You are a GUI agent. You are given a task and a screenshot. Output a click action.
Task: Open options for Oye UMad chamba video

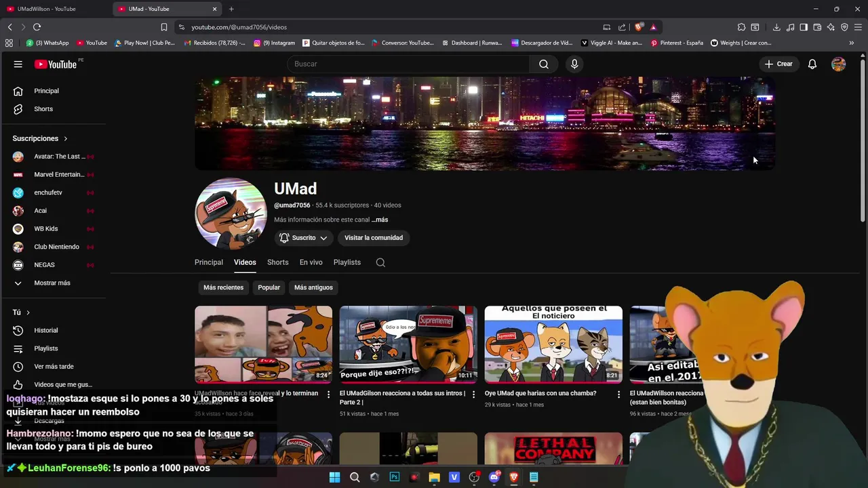pos(618,394)
